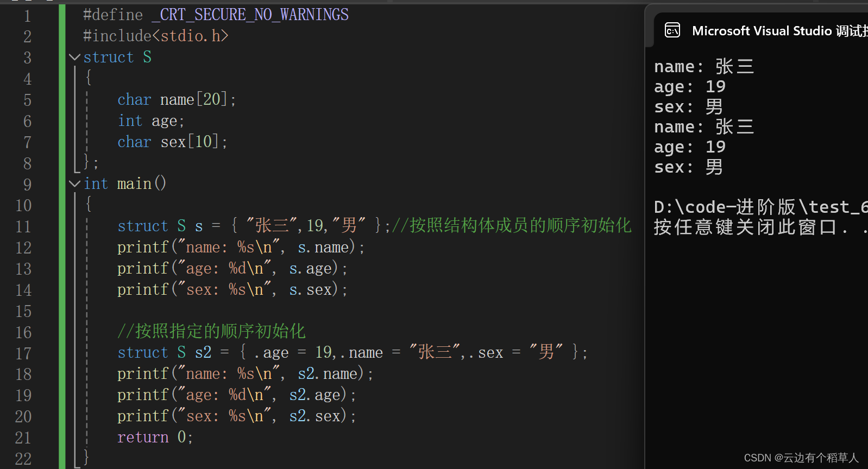Click the comment 按照结构体成员的顺序初始化
The image size is (868, 469).
pyautogui.click(x=512, y=225)
